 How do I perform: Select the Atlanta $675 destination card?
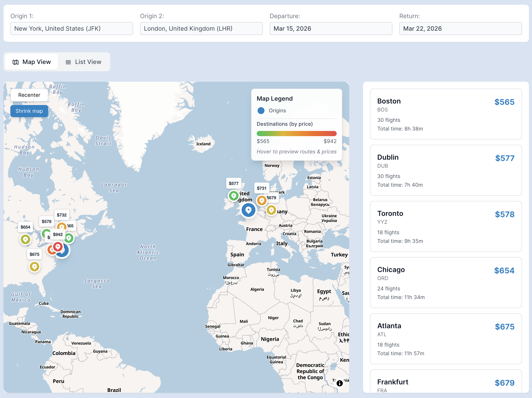446,339
